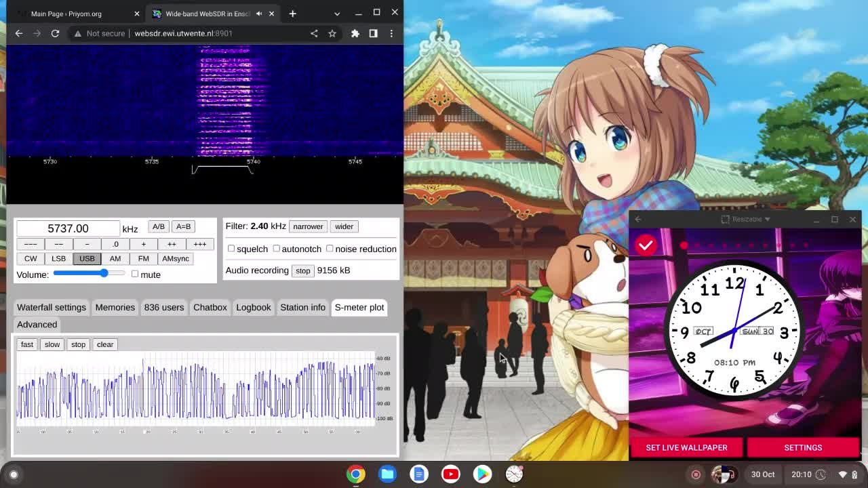Switch demodulation mode to AMsync

176,258
